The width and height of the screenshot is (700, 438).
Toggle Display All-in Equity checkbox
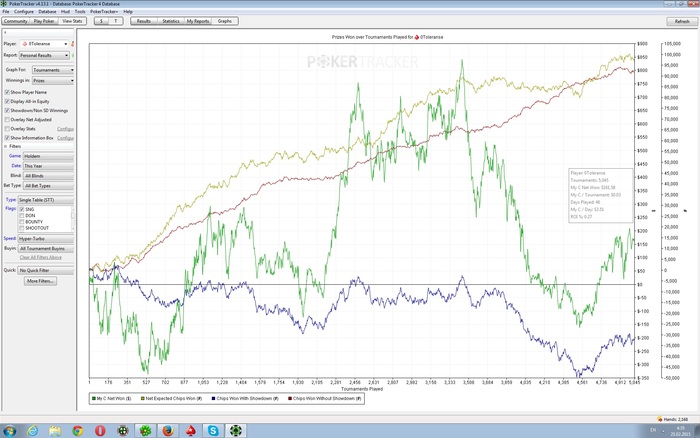point(7,101)
